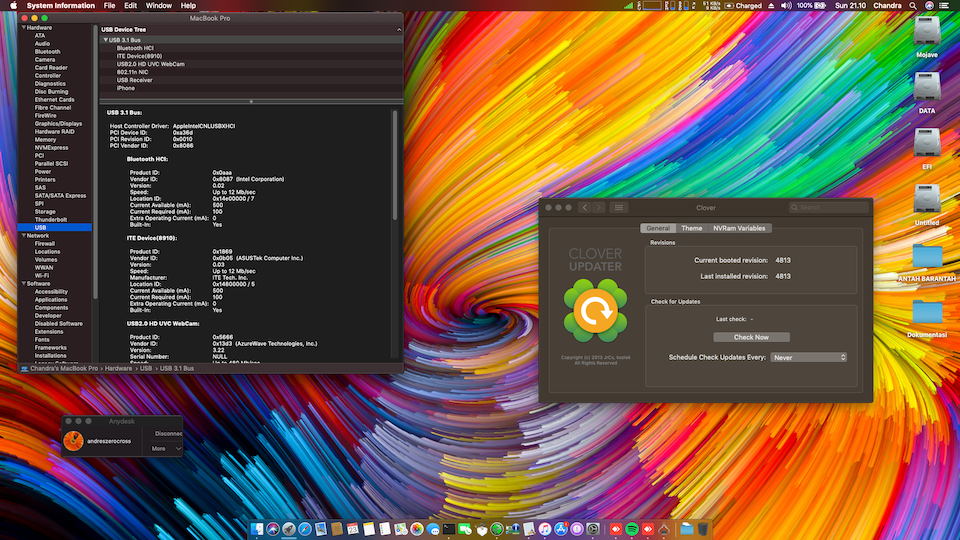Open the Untitled drive on desktop
The height and width of the screenshot is (540, 960).
coord(927,200)
